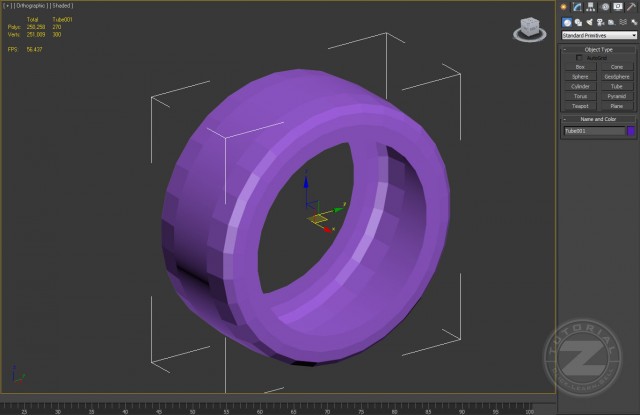This screenshot has height=415, width=640.
Task: Select the Systems category icon
Action: 633,22
